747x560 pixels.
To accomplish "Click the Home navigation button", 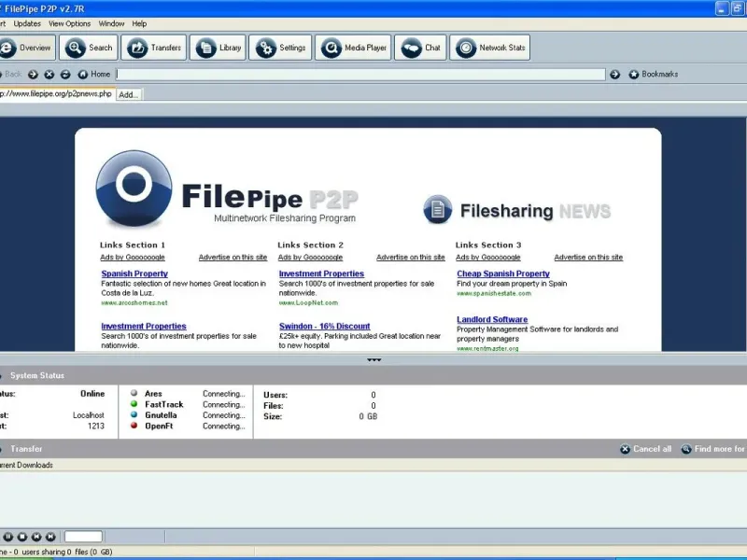I will (x=93, y=74).
